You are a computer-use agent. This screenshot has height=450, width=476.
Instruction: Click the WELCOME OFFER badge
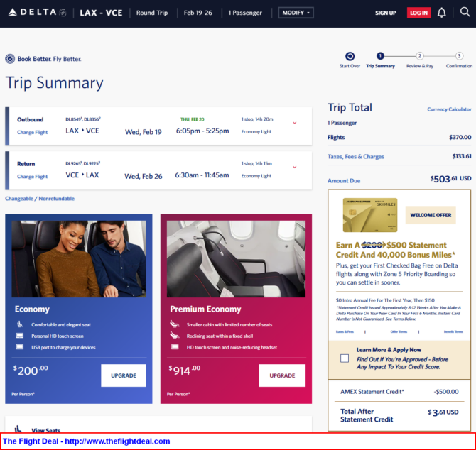pyautogui.click(x=431, y=215)
